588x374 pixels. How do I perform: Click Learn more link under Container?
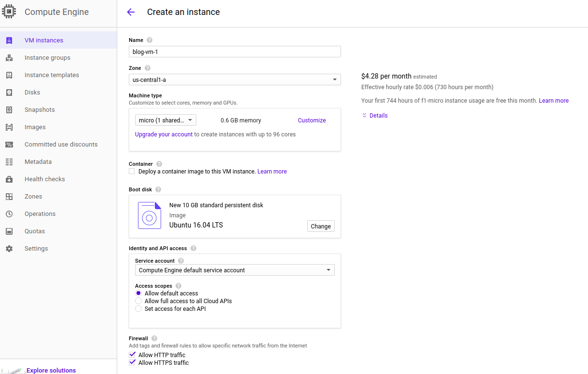click(272, 172)
